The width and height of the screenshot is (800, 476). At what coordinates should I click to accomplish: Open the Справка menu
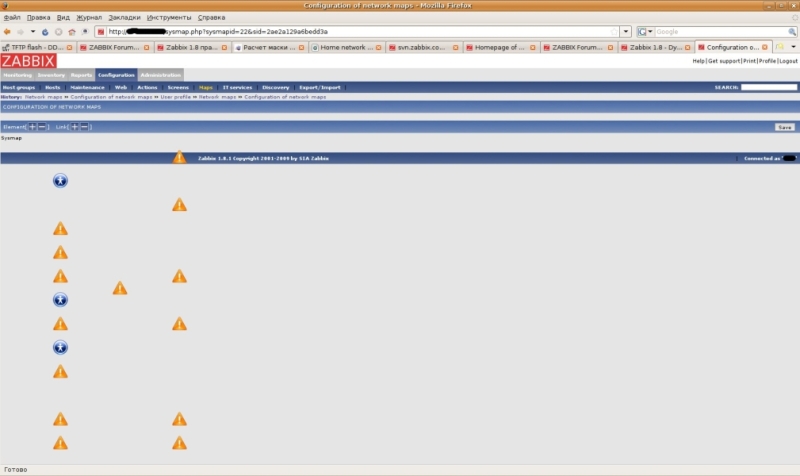211,17
